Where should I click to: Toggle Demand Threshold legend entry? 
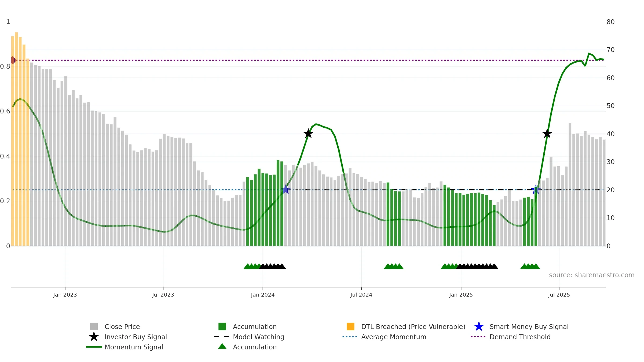click(511, 337)
